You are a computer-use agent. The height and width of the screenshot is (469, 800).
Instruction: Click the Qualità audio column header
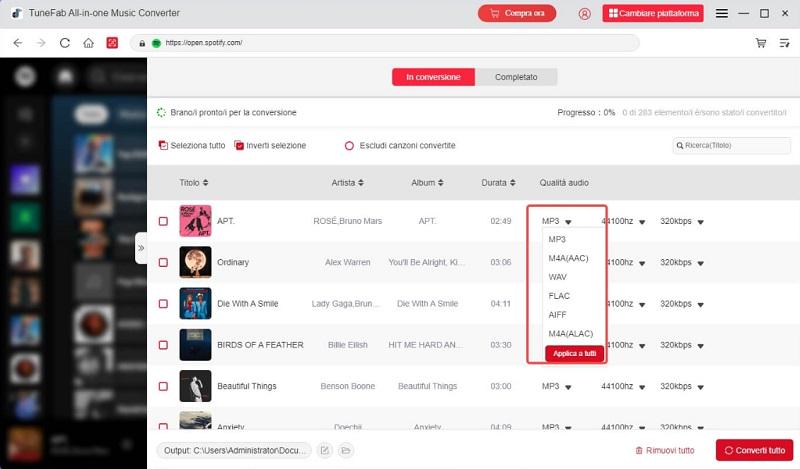(x=564, y=183)
